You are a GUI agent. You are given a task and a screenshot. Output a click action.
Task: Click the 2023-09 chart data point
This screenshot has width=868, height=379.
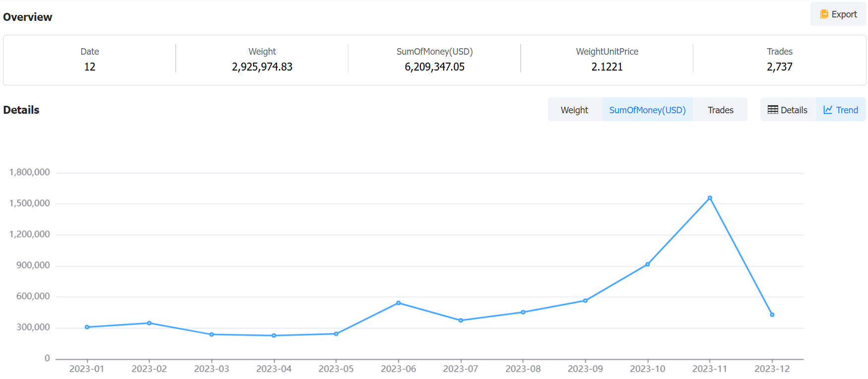tap(585, 301)
